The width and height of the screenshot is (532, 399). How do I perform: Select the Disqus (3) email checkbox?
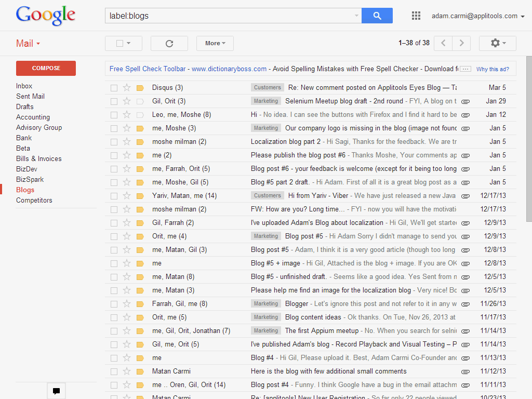pos(114,88)
